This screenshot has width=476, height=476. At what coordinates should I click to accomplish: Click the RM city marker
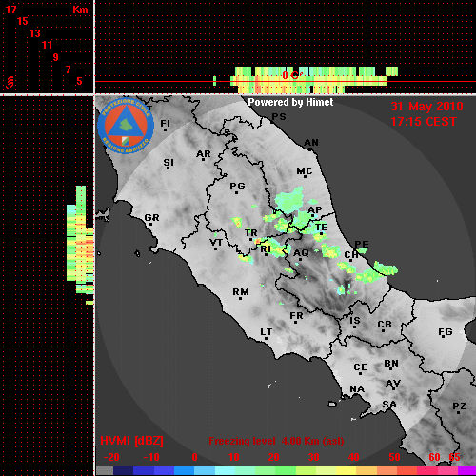click(x=240, y=298)
